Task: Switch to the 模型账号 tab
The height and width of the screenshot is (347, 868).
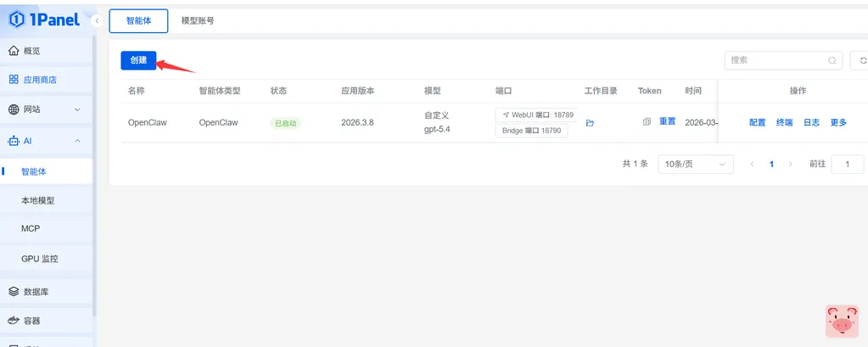Action: pos(198,21)
